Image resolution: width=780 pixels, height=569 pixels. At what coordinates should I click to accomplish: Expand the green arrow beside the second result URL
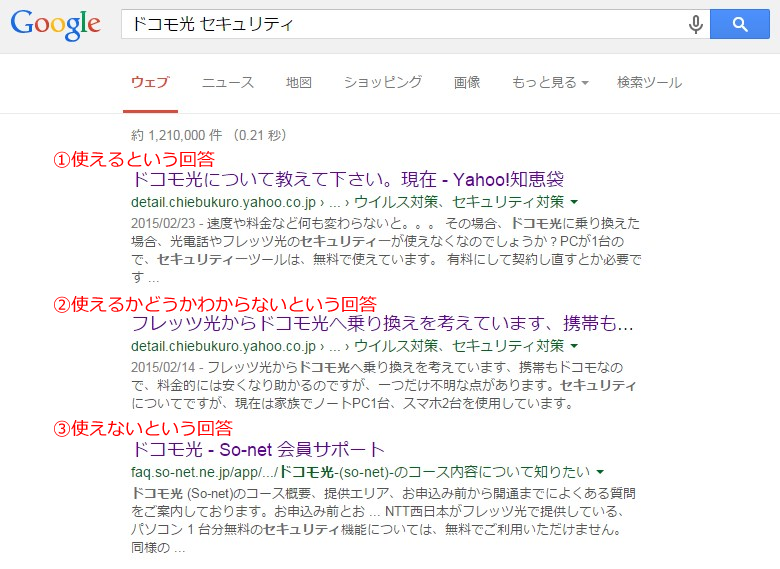click(x=575, y=346)
